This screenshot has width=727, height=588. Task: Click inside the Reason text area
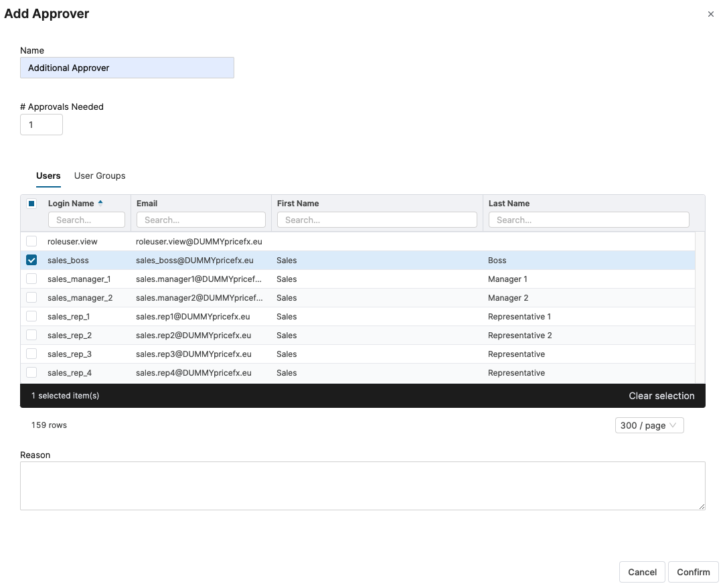(362, 486)
